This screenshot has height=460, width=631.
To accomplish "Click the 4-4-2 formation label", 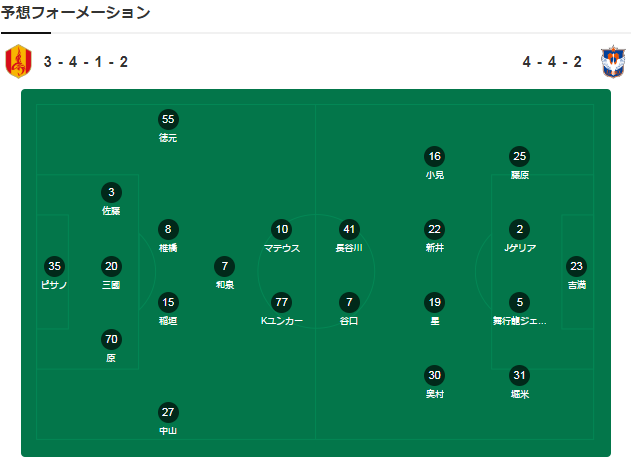I will coord(552,62).
